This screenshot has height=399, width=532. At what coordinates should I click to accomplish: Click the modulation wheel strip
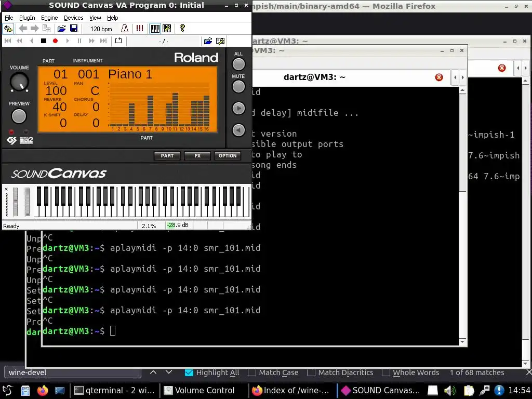(x=27, y=202)
